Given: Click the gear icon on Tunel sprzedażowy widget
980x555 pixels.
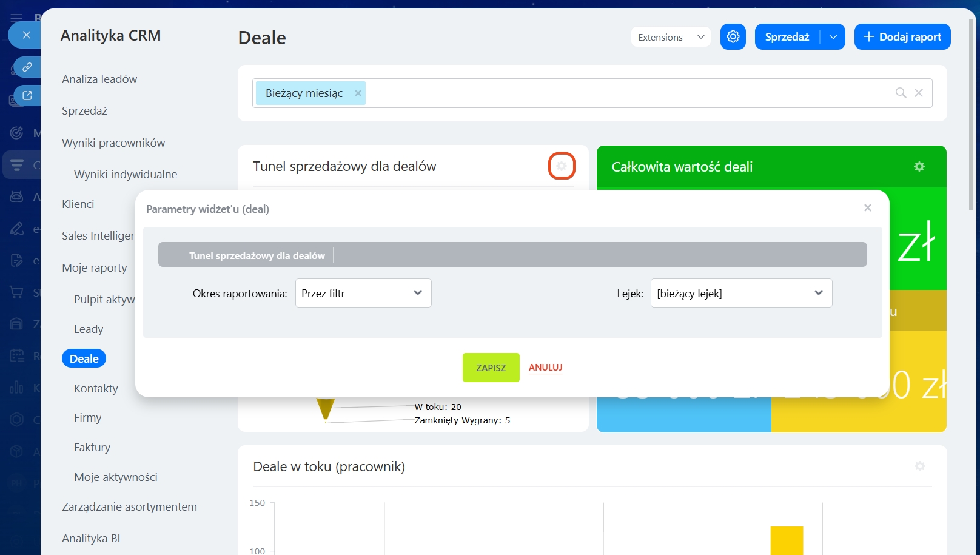Looking at the screenshot, I should 562,166.
